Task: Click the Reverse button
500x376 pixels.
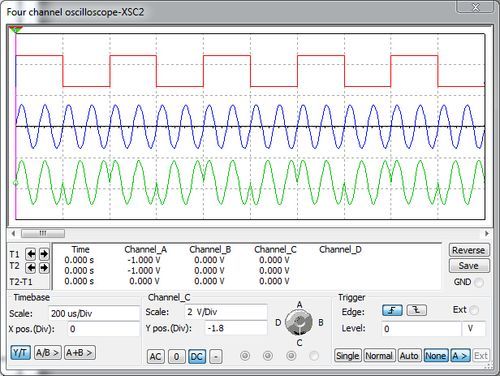Action: click(x=468, y=250)
